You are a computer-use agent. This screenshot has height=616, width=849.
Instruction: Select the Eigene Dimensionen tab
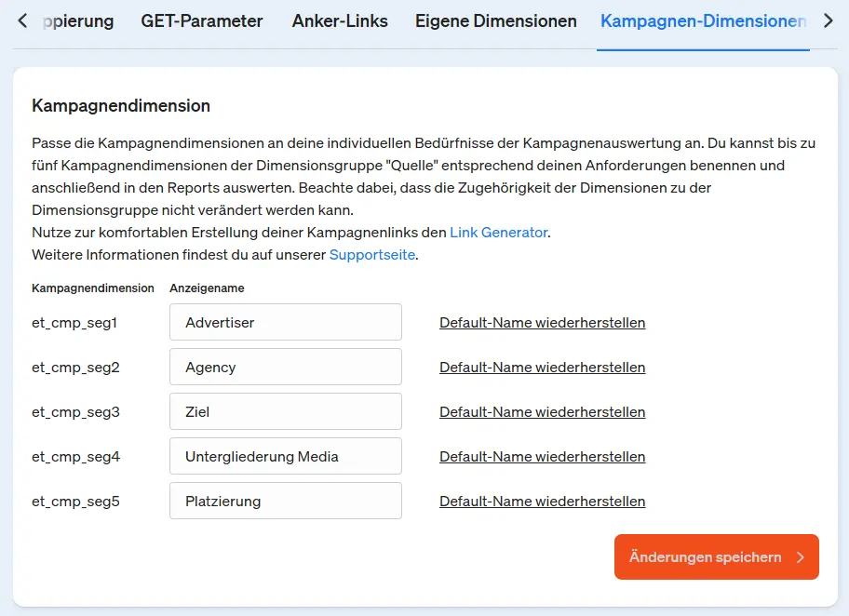495,20
